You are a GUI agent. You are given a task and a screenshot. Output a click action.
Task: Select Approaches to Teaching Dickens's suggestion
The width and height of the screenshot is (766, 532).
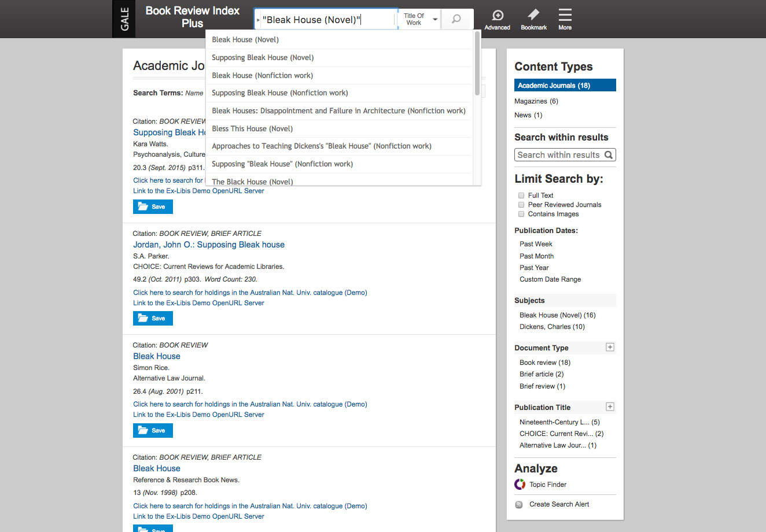click(339, 146)
